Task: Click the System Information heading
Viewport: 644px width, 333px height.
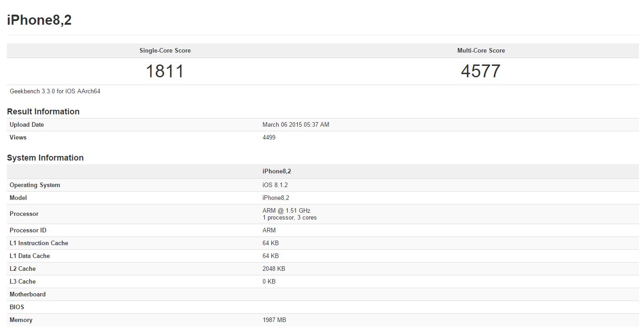Action: 45,158
